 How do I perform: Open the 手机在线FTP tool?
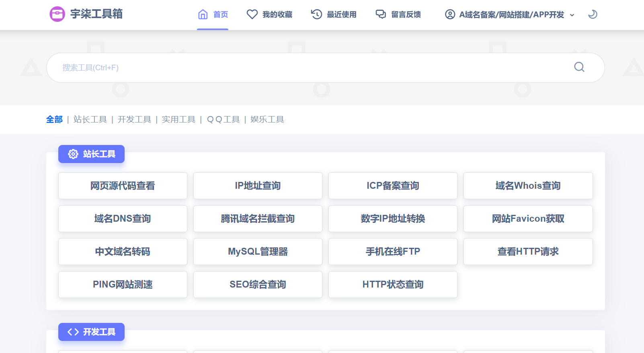(x=393, y=251)
